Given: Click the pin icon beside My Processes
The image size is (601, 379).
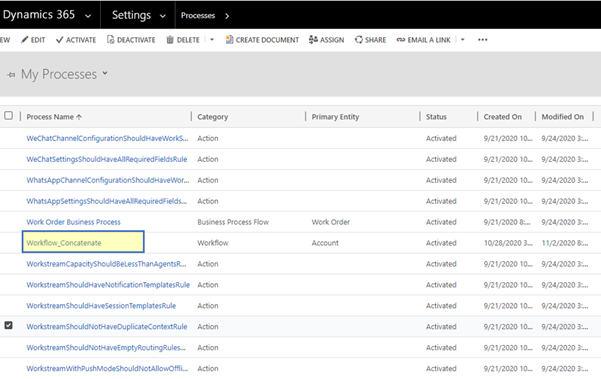Looking at the screenshot, I should (x=11, y=75).
